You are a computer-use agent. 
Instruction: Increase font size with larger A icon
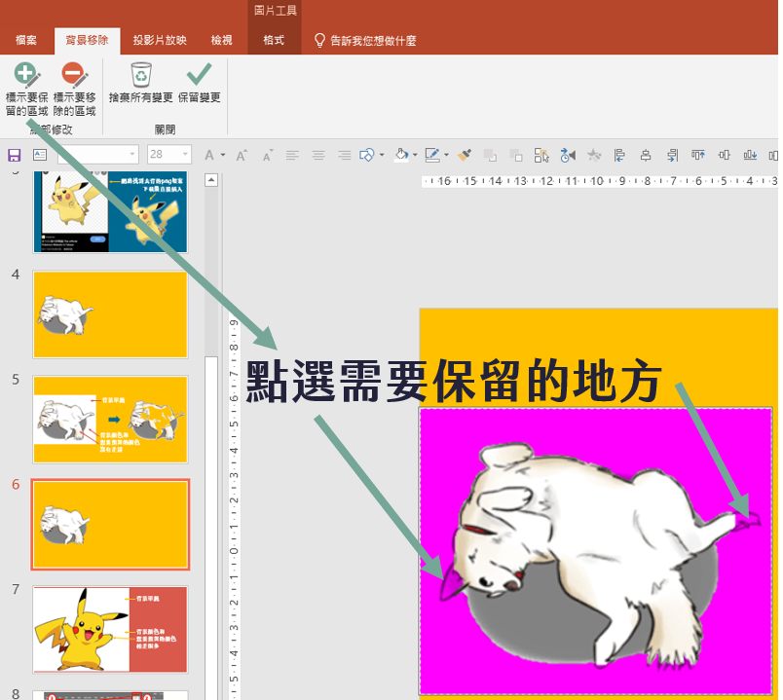pos(242,156)
